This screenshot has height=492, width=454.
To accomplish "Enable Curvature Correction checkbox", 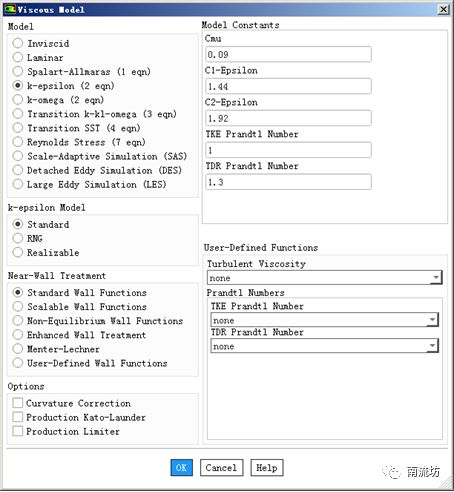I will click(18, 403).
